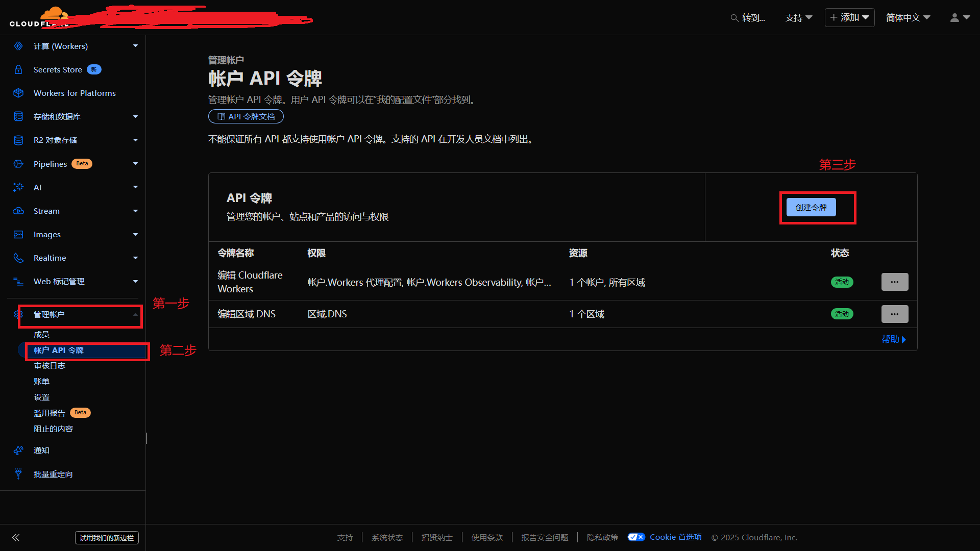Select 成员 under manage account
Viewport: 980px width, 551px height.
41,334
